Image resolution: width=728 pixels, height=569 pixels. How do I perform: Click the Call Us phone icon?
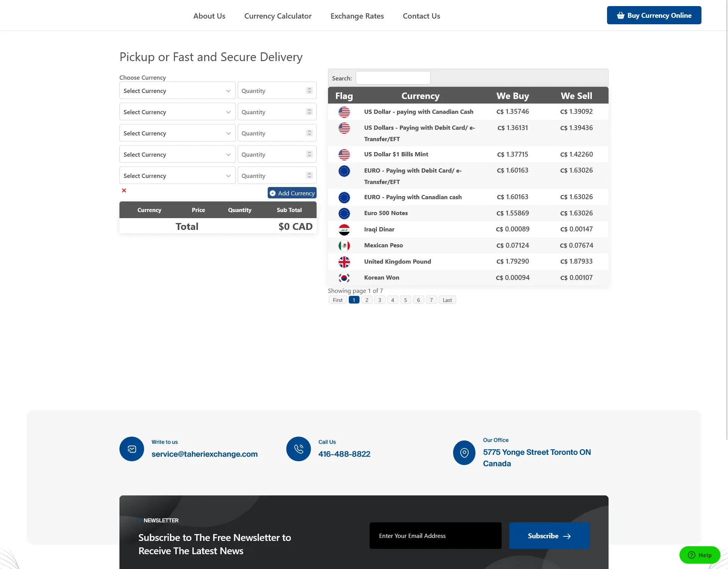pyautogui.click(x=298, y=449)
